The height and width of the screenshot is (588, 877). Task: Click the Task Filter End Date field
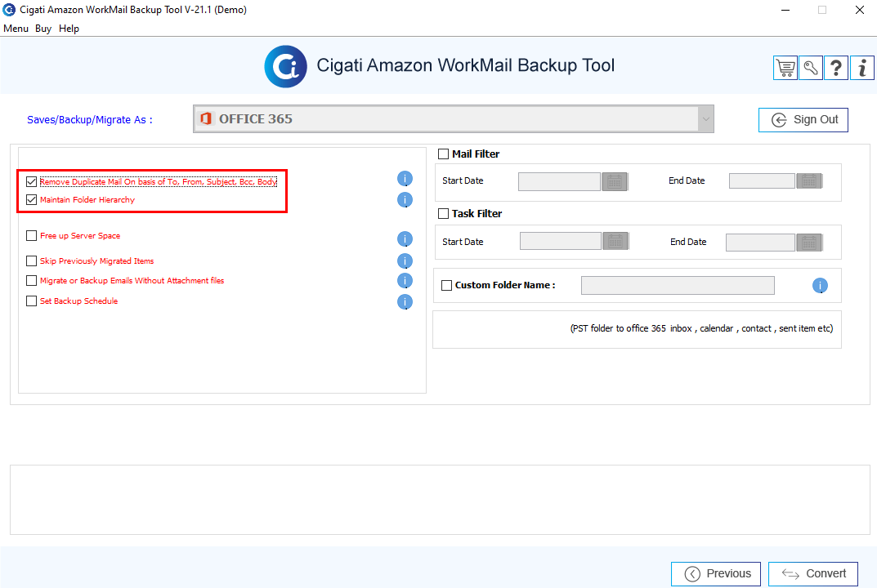click(x=761, y=243)
